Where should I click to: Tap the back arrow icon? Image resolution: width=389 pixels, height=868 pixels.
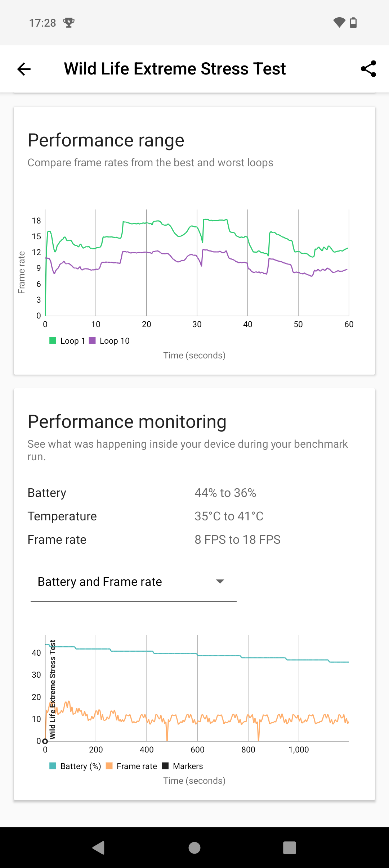(x=24, y=69)
